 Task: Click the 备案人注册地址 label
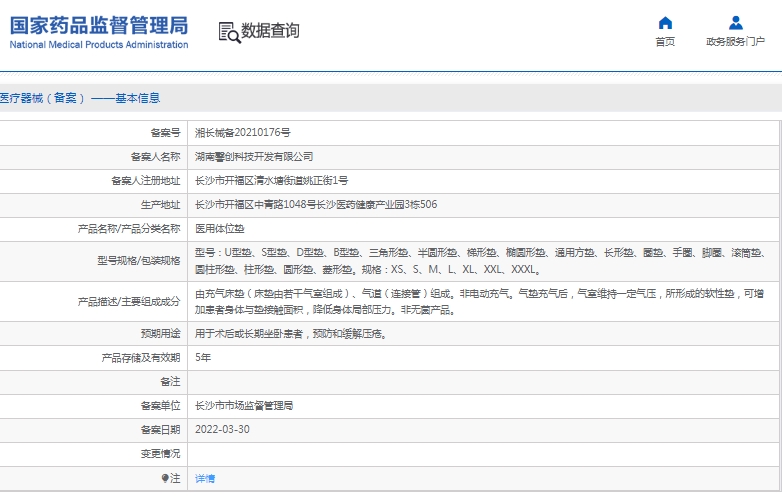[146, 180]
